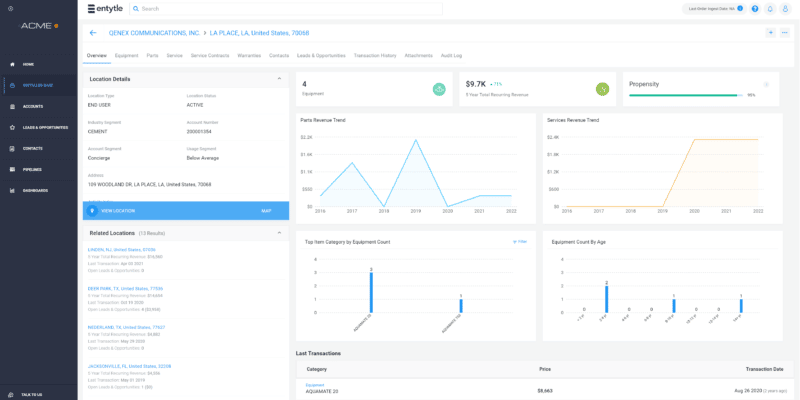Viewport: 800px width, 400px height.
Task: Click the QENEX COMMUNICATIONS, INC. breadcrumb link
Action: (155, 33)
